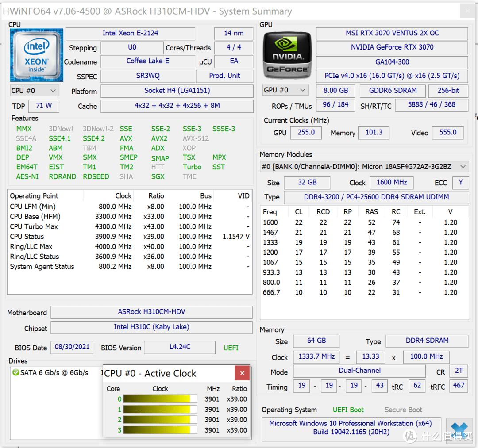Click the Coffee Lake-E codename field
Screen dimensions: 478x448
pos(148,61)
